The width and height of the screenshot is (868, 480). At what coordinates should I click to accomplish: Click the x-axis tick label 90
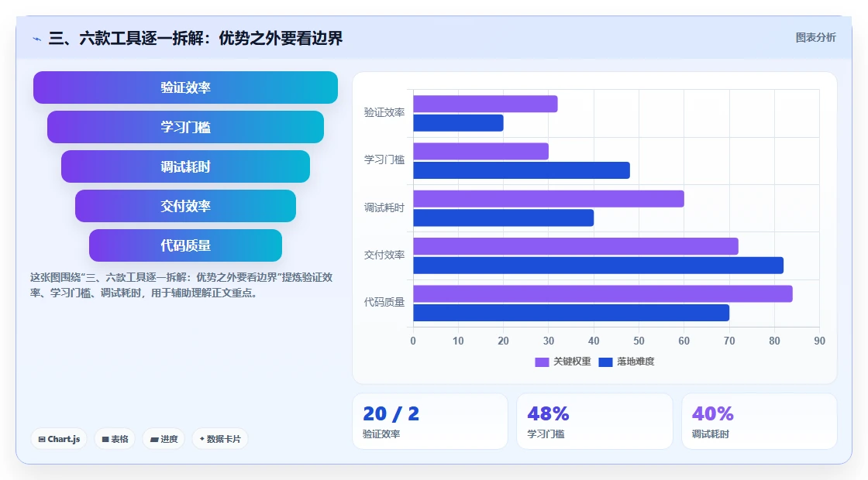point(819,341)
